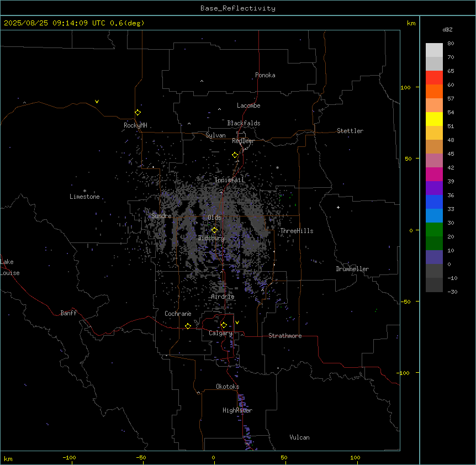476x465 pixels.
Task: Select the green 30 dBZ legend swatch
Action: (434, 230)
